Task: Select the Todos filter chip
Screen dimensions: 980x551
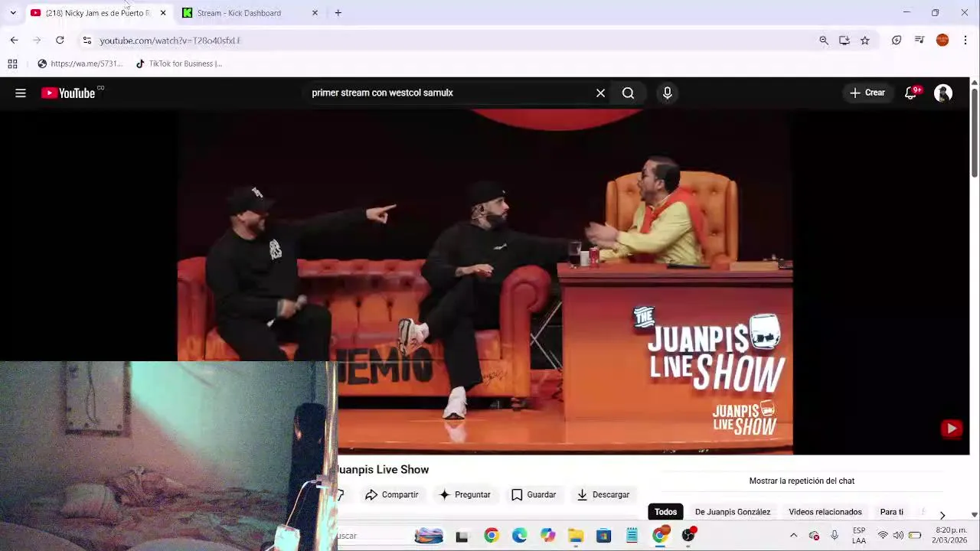Action: point(665,512)
